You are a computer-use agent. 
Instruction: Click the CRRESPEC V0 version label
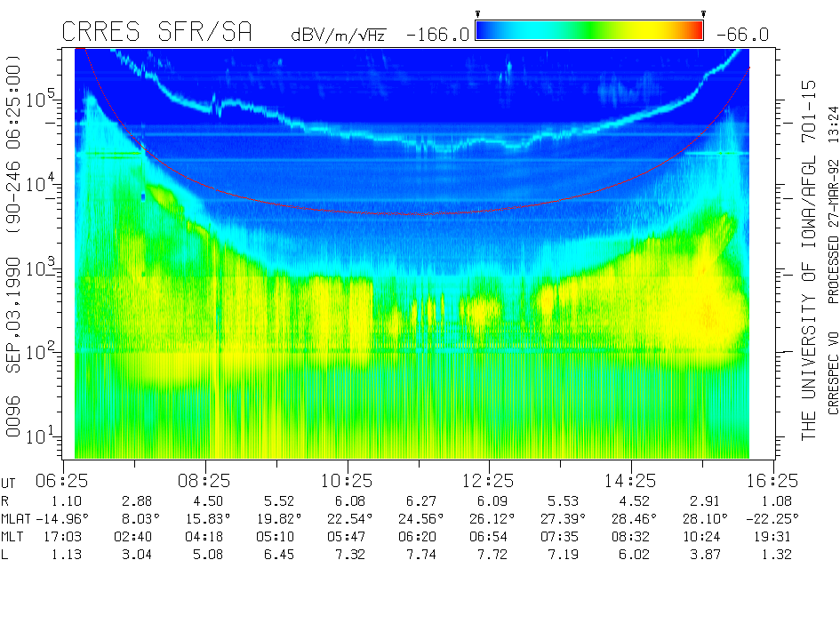[x=833, y=374]
